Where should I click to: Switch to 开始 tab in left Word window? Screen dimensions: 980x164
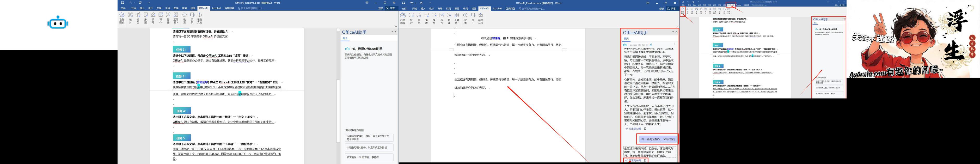pyautogui.click(x=133, y=8)
